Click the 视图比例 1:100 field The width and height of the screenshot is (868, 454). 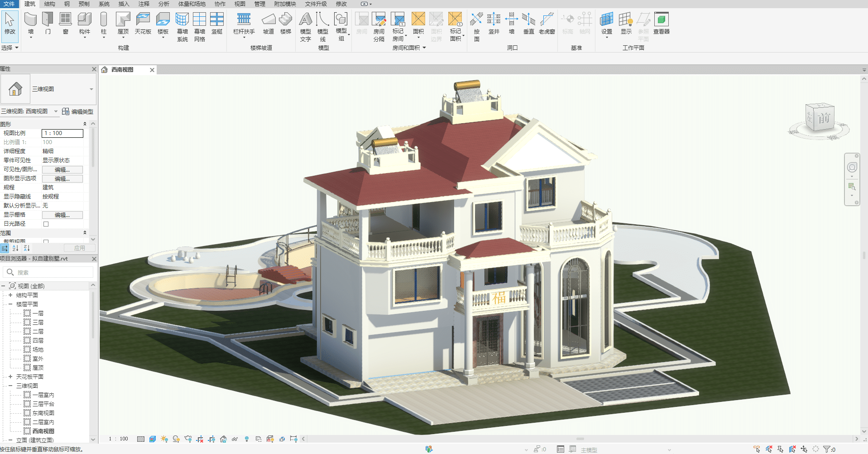(62, 133)
